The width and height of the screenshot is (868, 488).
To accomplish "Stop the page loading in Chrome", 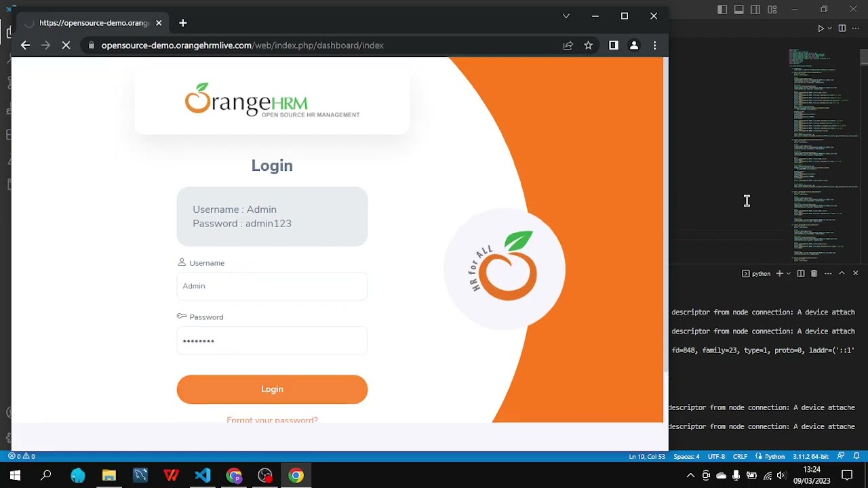I will pyautogui.click(x=66, y=45).
